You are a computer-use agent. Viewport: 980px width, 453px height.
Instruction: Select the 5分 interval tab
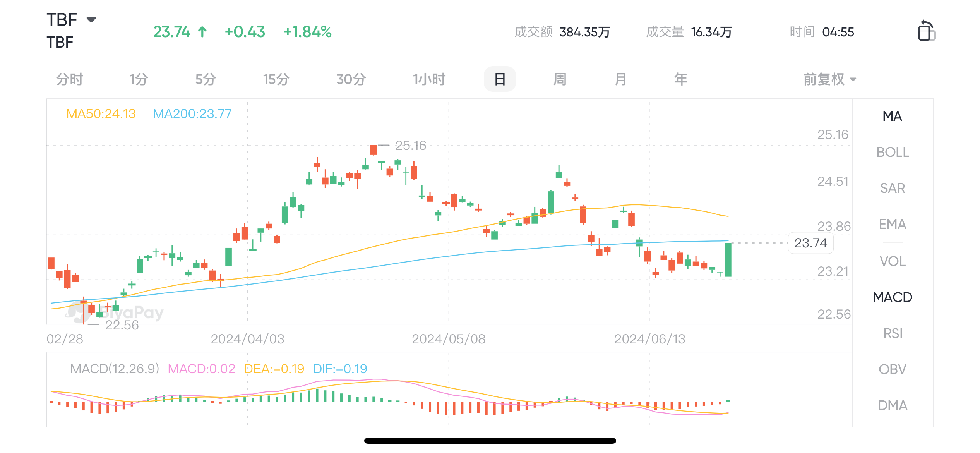pyautogui.click(x=206, y=79)
